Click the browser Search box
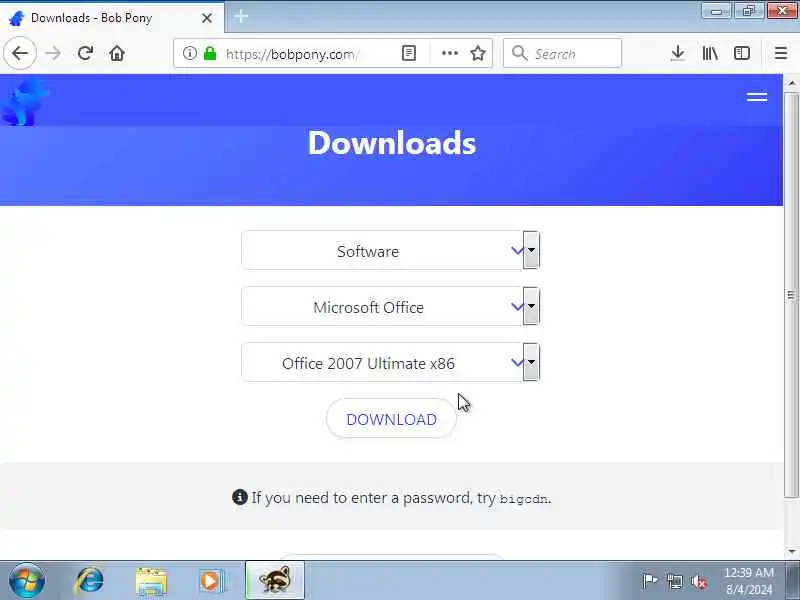Screen dimensions: 800x600 pyautogui.click(x=562, y=53)
